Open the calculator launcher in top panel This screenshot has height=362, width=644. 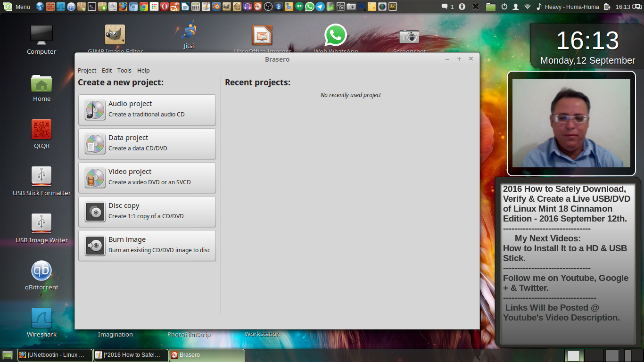click(195, 7)
